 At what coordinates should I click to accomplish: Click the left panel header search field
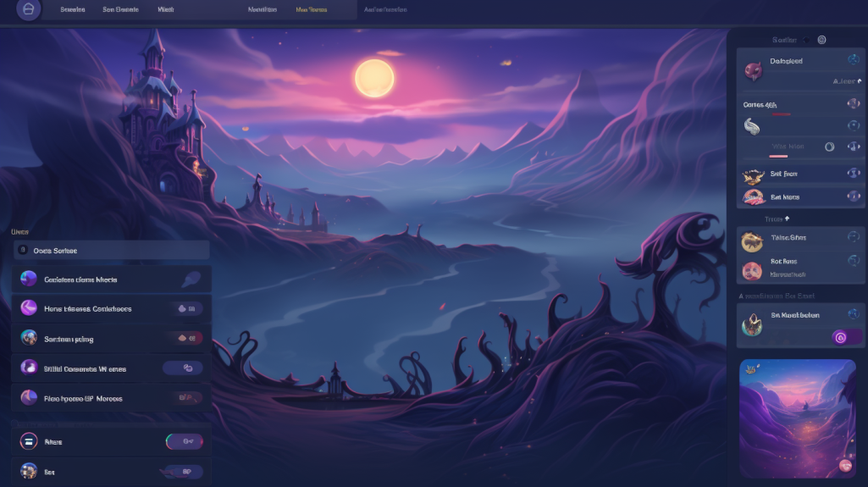[112, 250]
